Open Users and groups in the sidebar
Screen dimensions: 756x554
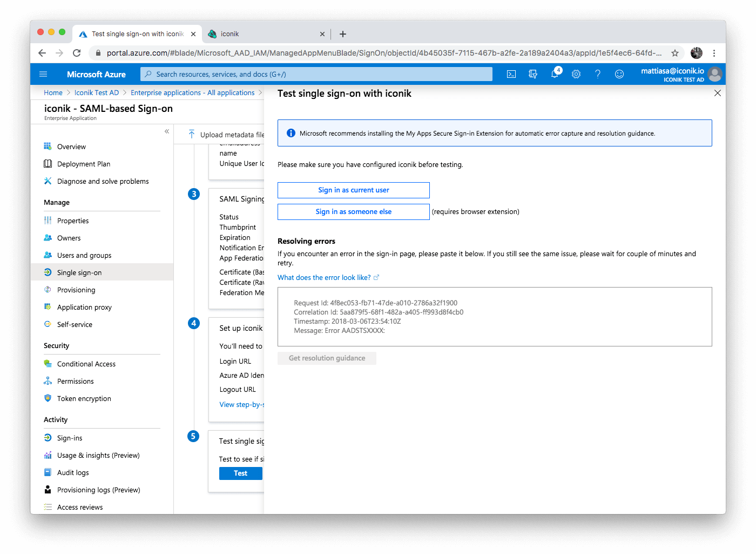(84, 255)
